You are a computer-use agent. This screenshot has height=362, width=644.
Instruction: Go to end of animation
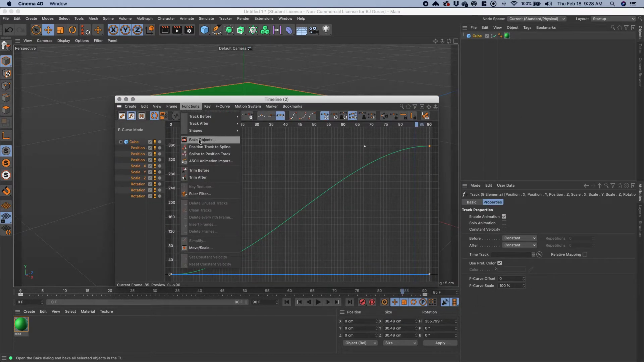pos(350,302)
